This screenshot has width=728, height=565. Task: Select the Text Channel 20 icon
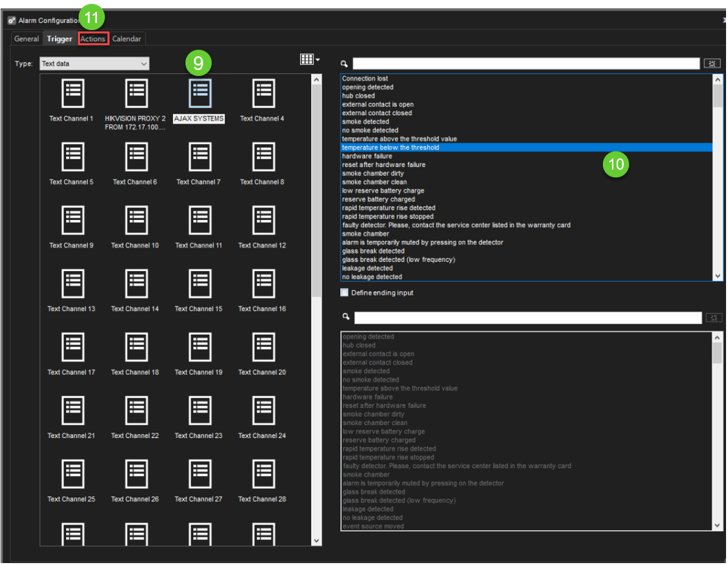(263, 348)
